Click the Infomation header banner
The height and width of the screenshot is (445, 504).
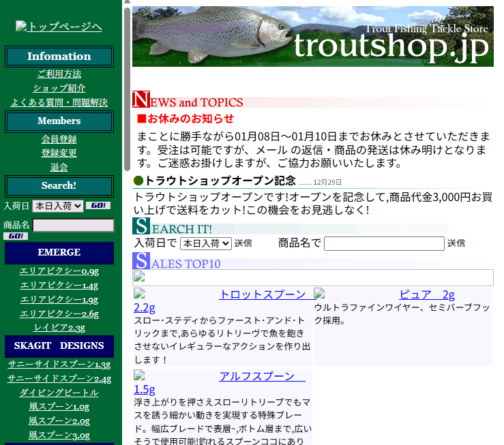pos(59,57)
